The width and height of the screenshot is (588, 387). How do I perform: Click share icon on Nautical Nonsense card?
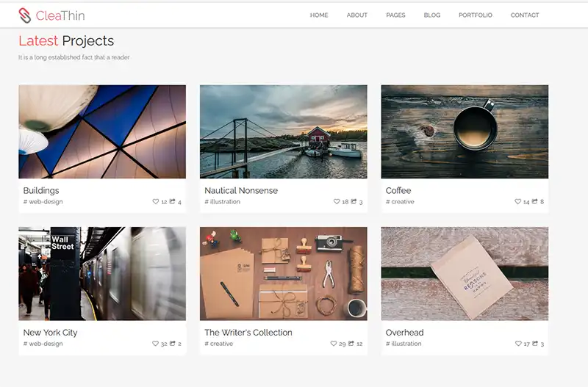(354, 201)
